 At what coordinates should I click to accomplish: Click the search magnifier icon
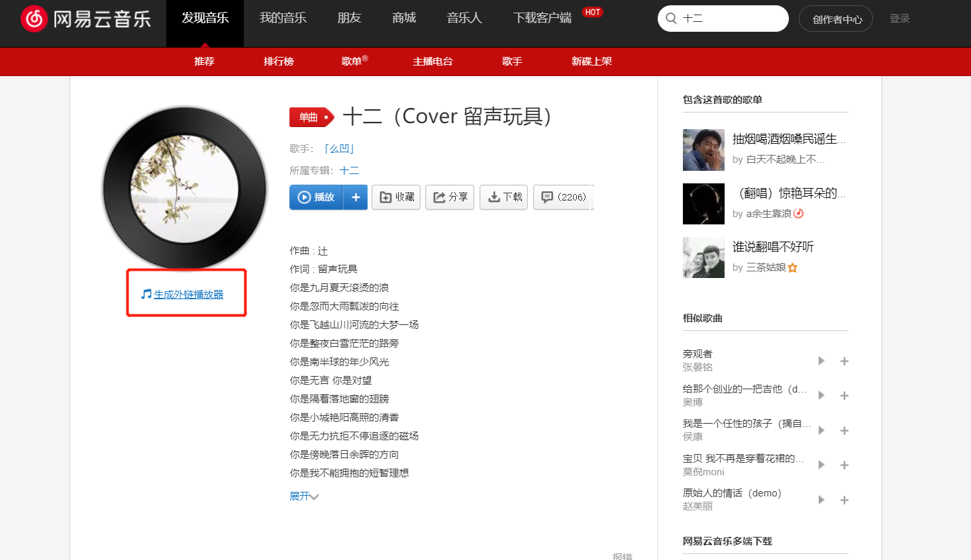(x=670, y=19)
